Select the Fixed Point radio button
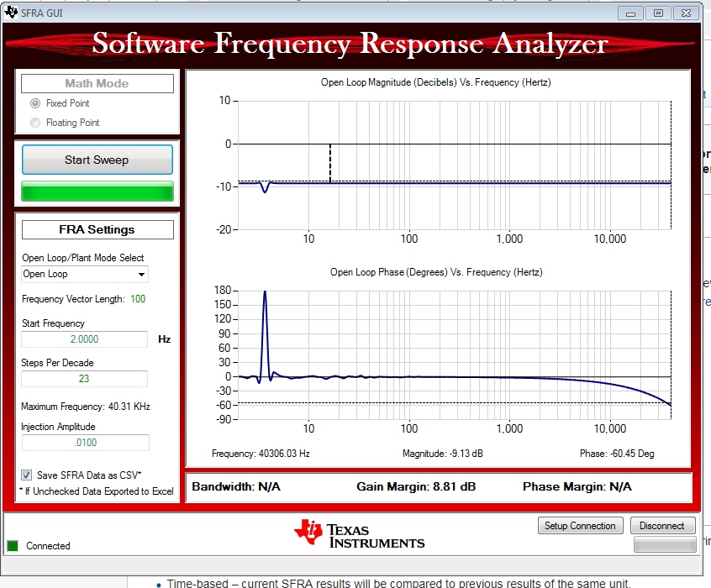This screenshot has height=588, width=711. point(35,103)
